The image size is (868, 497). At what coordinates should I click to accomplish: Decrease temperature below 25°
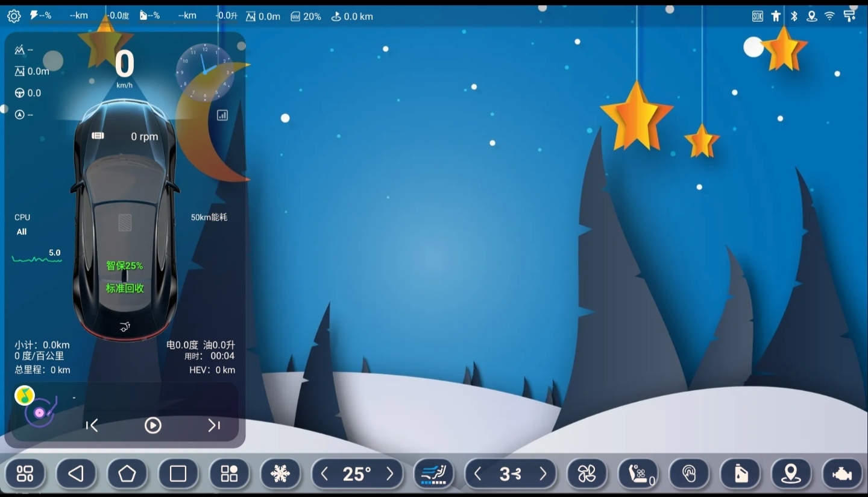point(325,474)
